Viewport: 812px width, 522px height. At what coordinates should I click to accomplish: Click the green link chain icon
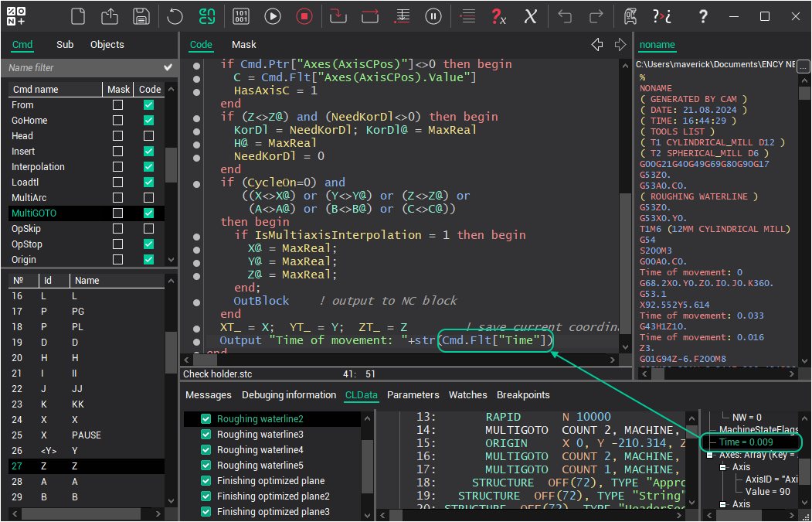pos(207,16)
